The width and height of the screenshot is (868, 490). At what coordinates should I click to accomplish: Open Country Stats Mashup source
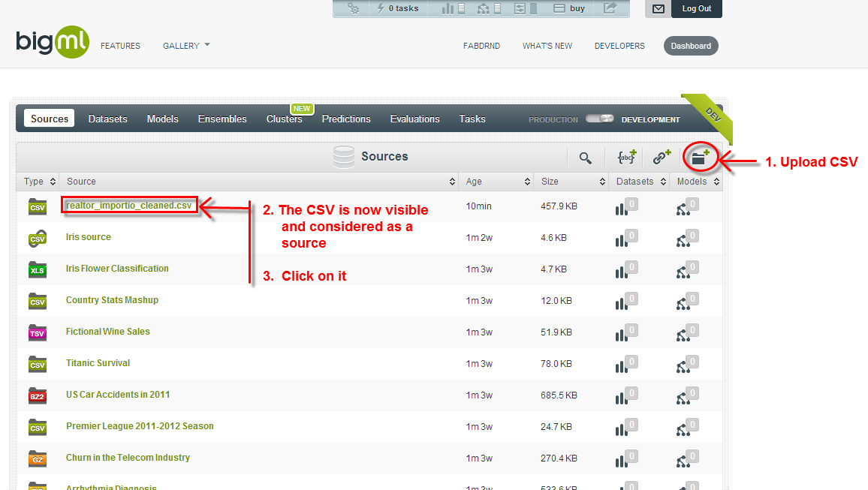113,299
